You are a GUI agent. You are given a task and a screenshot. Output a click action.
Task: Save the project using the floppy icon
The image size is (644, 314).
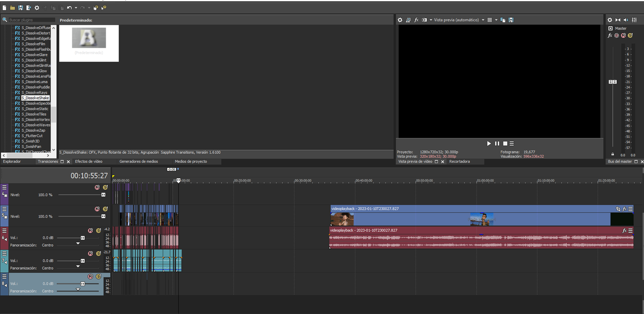coord(20,8)
